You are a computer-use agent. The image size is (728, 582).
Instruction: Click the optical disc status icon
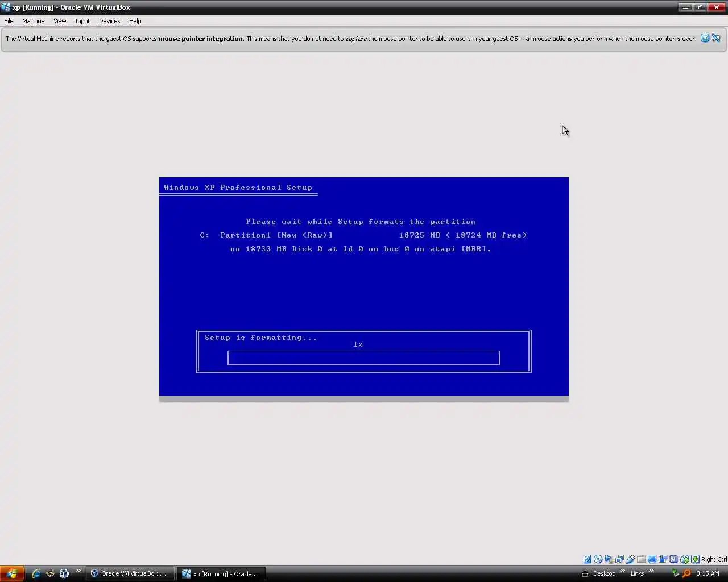(x=598, y=559)
